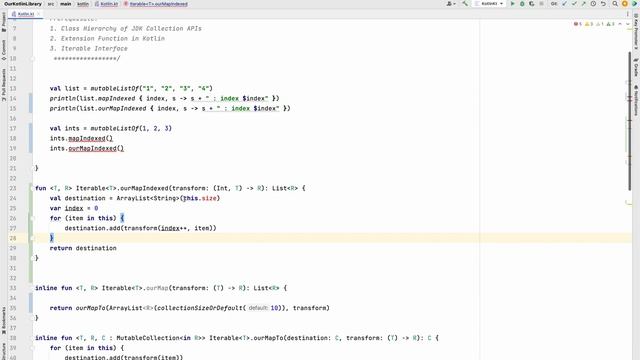Click 'return destination' on line 29
The height and width of the screenshot is (360, 640).
tap(83, 248)
